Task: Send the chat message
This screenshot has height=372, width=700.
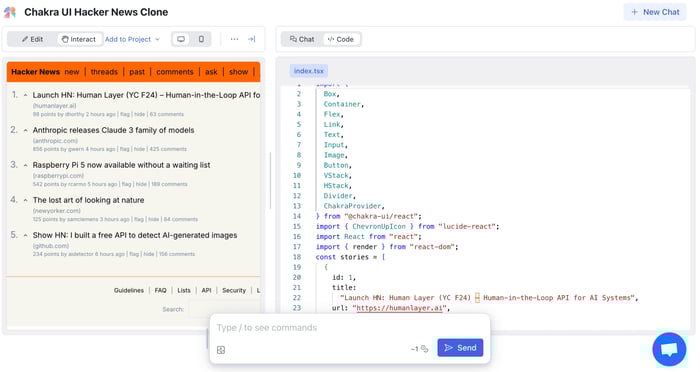Action: (x=460, y=348)
